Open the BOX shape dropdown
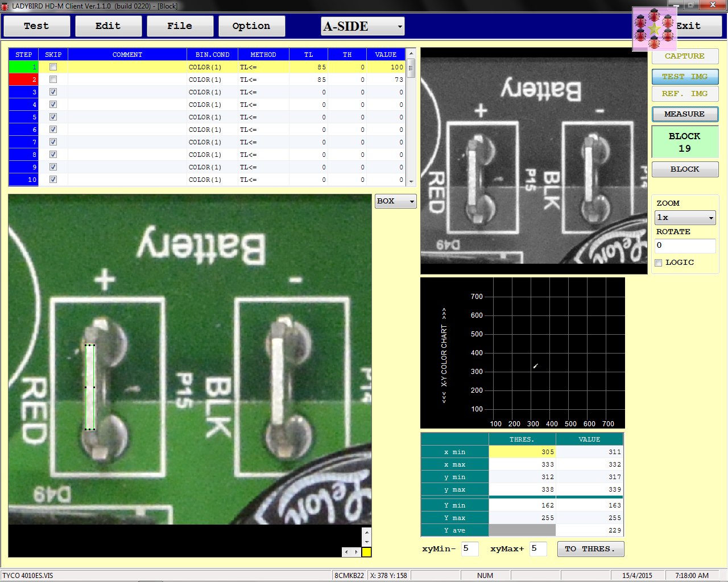 point(395,201)
